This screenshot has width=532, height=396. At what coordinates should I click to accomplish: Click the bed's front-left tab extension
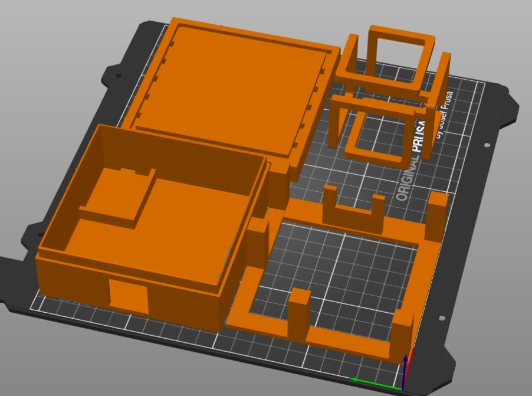tap(15, 277)
